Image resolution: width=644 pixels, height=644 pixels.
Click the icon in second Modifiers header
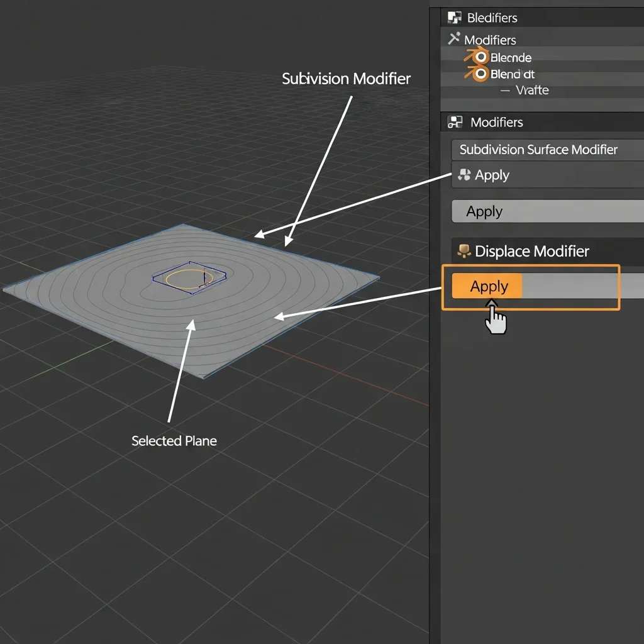click(455, 122)
